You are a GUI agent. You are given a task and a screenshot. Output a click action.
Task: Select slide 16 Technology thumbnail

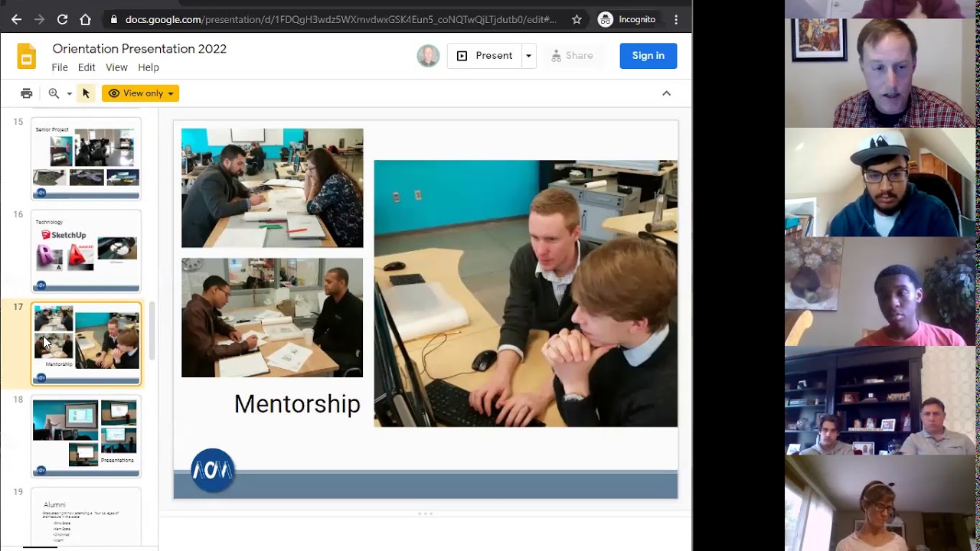pyautogui.click(x=87, y=251)
